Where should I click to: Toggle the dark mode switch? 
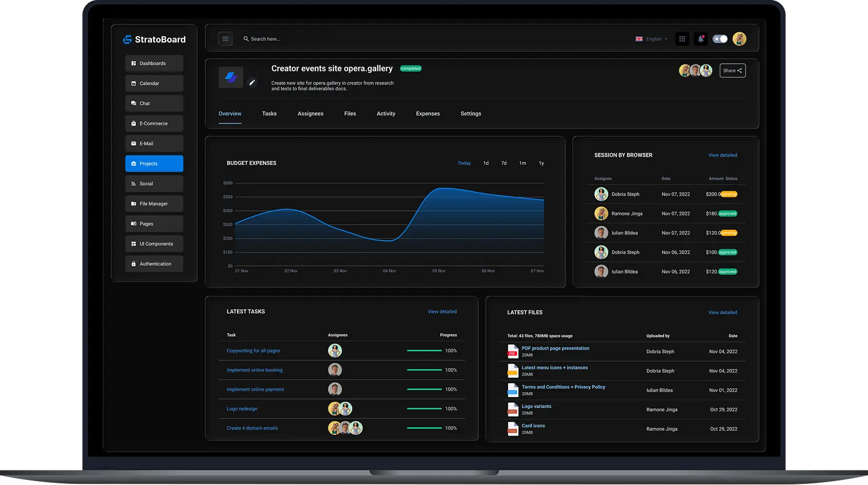pos(720,39)
